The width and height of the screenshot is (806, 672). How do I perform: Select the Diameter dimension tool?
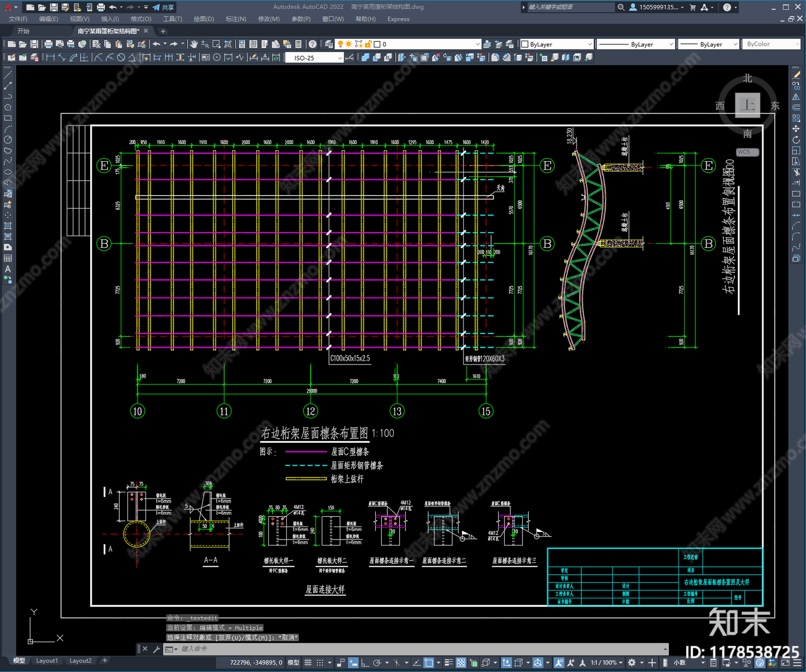[x=121, y=57]
